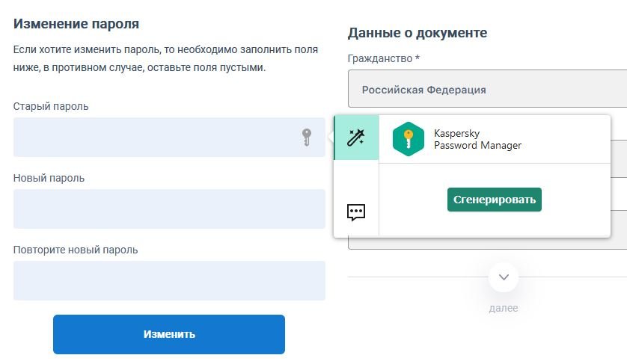Open the speech bubble feedback tab
The image size is (627, 364).
click(356, 212)
